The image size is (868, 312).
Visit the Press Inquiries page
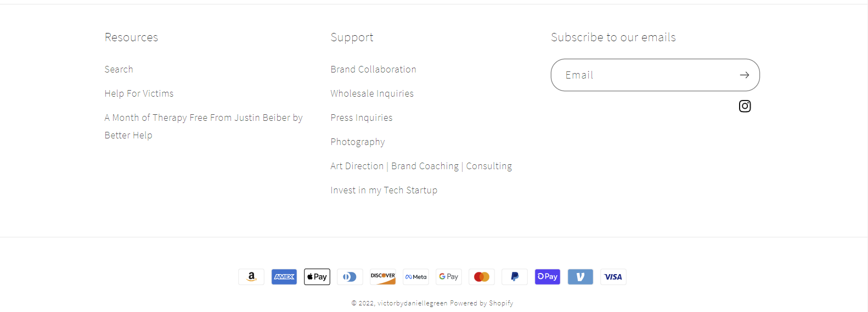(362, 118)
